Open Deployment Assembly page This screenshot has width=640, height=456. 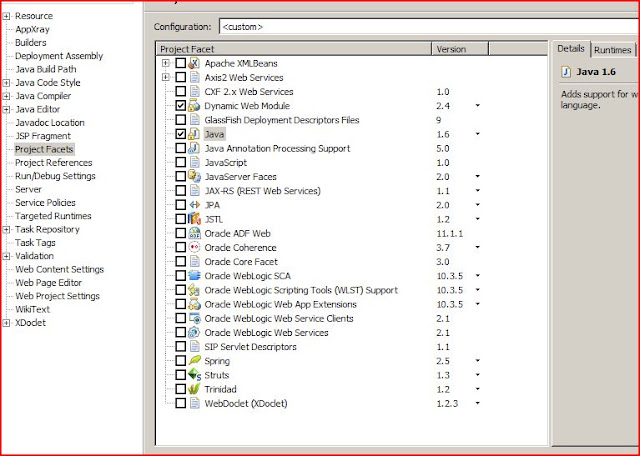59,56
